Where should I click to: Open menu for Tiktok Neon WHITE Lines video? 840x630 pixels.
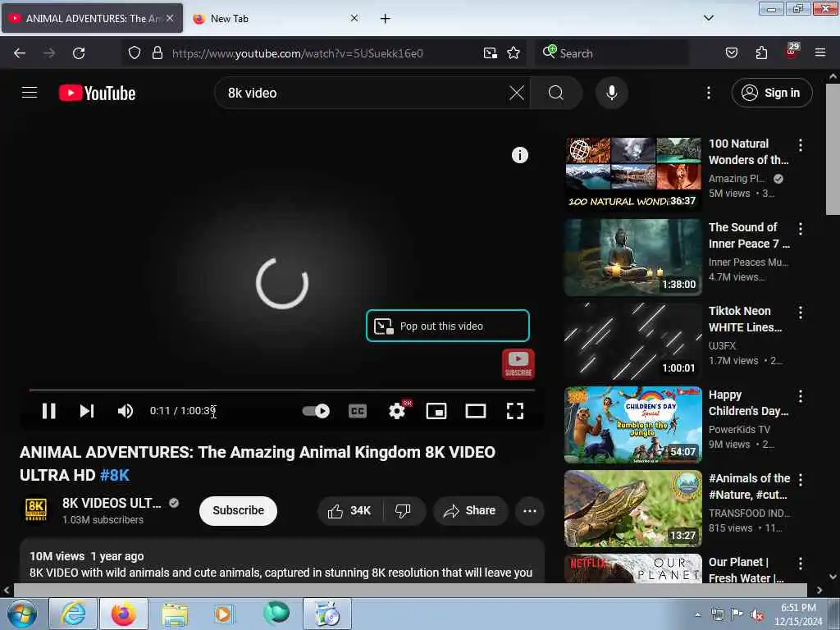click(x=801, y=313)
